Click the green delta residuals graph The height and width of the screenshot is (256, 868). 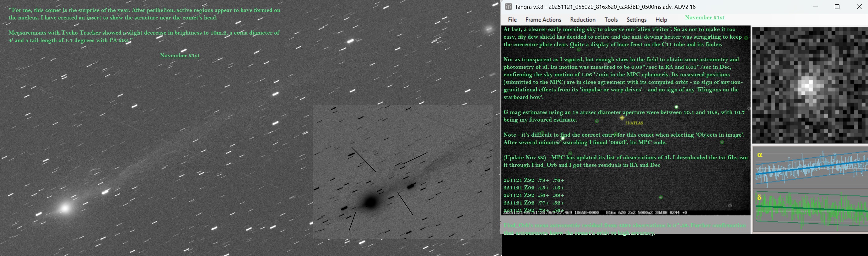tap(810, 210)
